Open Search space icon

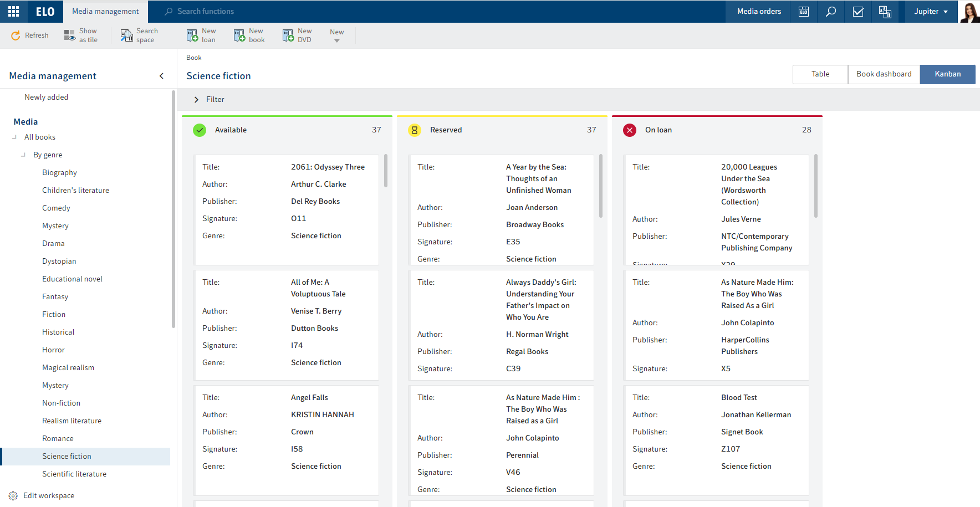point(127,35)
